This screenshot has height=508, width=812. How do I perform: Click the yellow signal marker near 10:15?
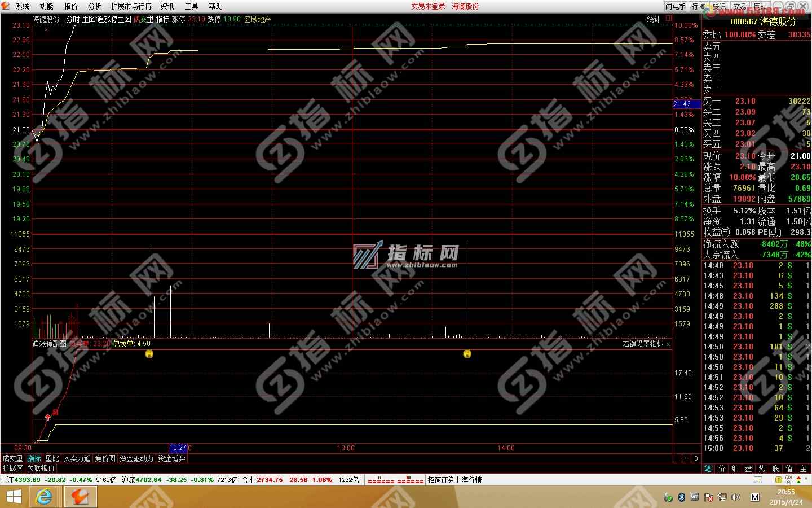[149, 354]
